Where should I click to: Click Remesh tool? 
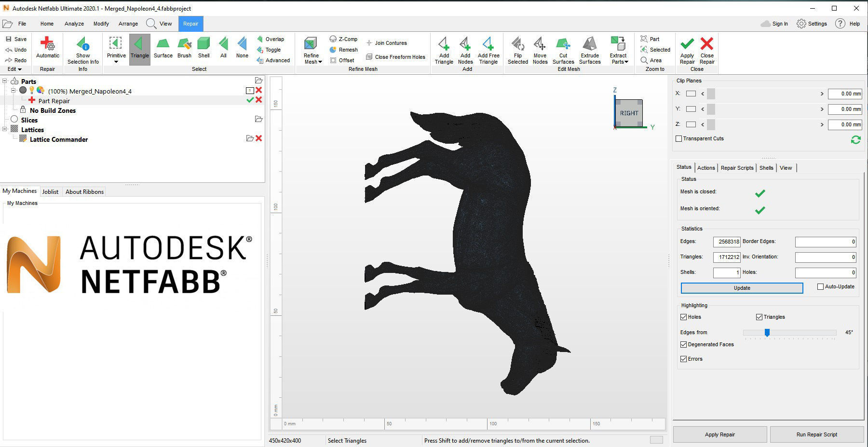coord(343,50)
